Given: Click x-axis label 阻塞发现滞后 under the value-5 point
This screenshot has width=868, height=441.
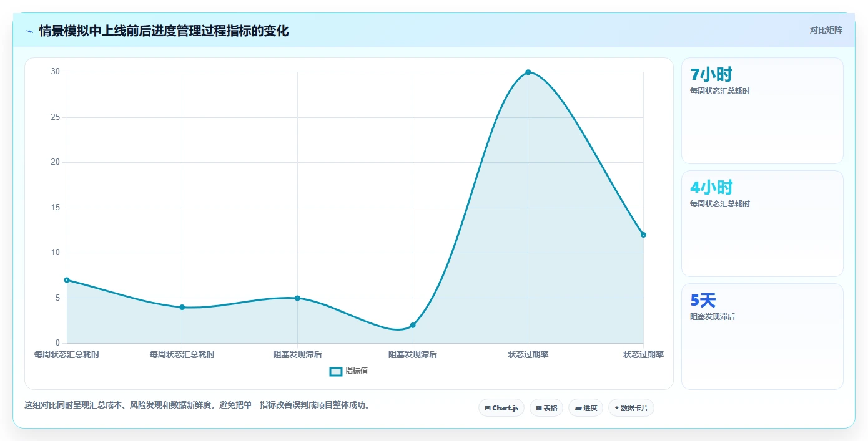Looking at the screenshot, I should (x=297, y=354).
